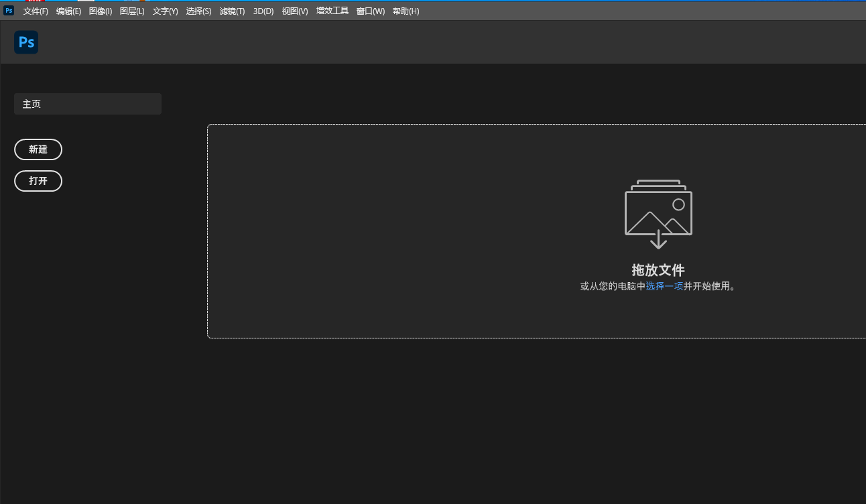This screenshot has width=866, height=504.
Task: Click the 新建 button
Action: click(38, 149)
